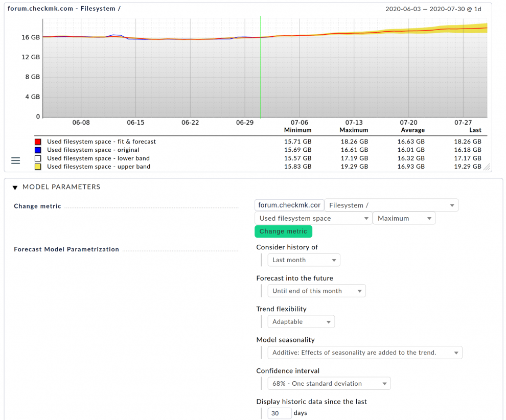Click the 15.71 GB forecast minimum value

297,142
